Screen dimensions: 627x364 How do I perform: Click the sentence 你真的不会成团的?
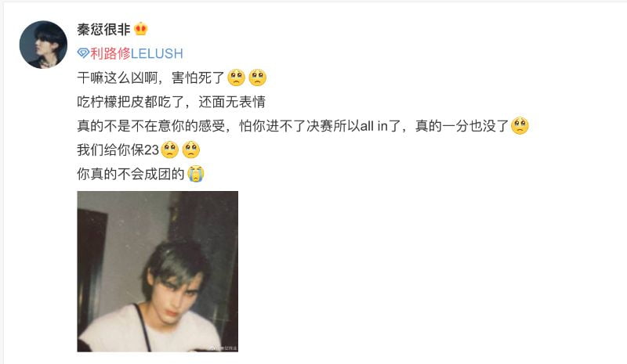pyautogui.click(x=131, y=174)
